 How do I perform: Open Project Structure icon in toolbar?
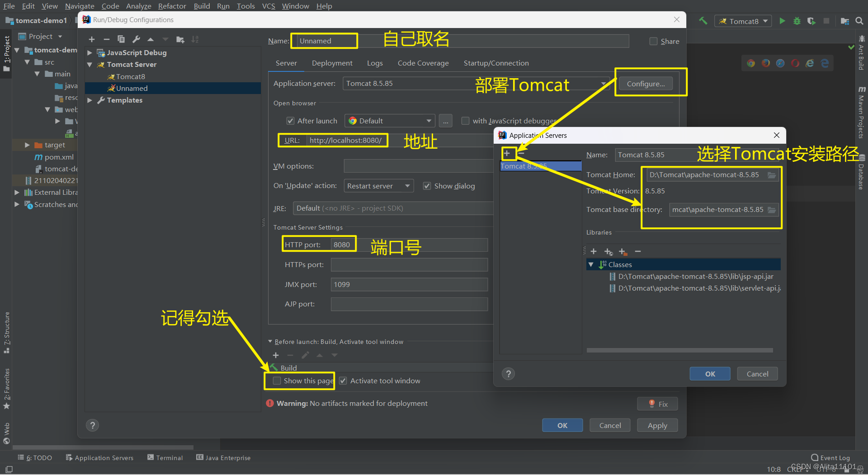click(x=844, y=21)
